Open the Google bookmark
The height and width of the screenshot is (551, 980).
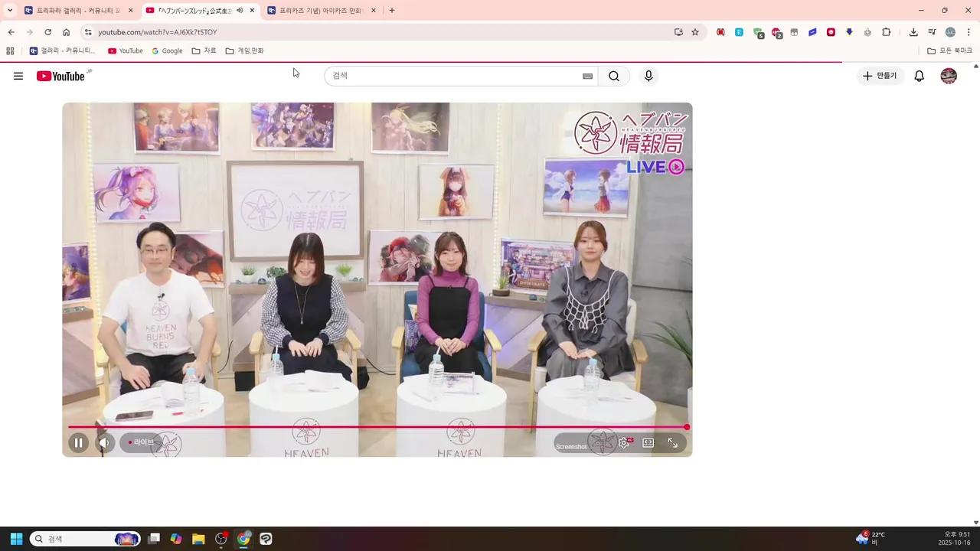[x=167, y=51]
